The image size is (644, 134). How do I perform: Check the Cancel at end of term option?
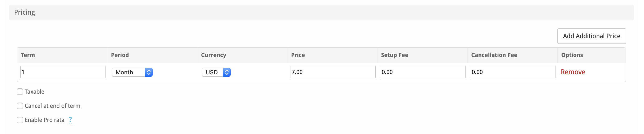20,106
